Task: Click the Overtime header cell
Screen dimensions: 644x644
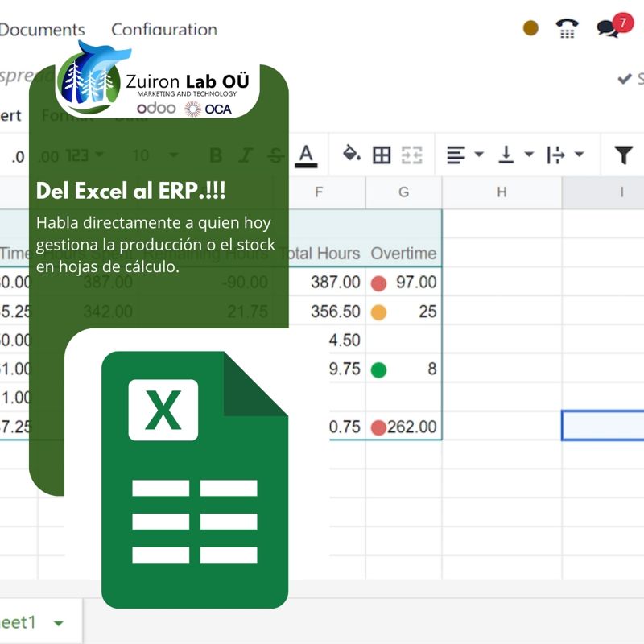Action: (x=404, y=253)
